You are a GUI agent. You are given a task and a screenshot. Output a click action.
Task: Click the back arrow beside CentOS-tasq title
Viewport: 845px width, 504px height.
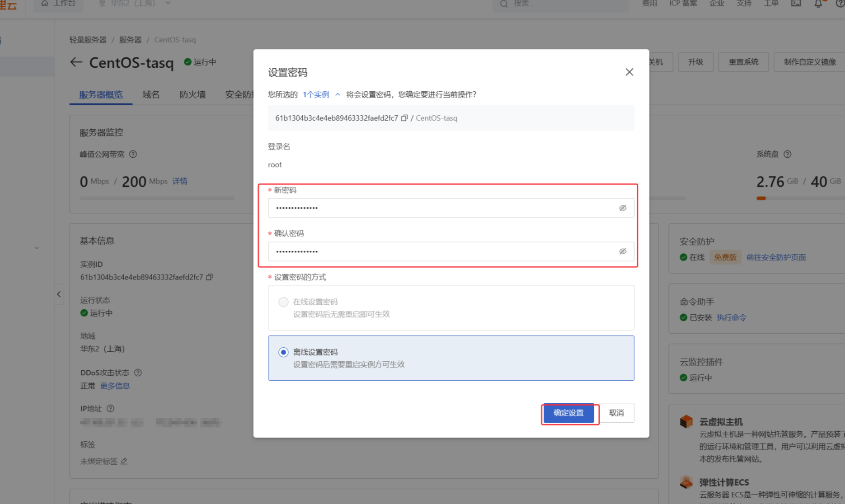[76, 62]
